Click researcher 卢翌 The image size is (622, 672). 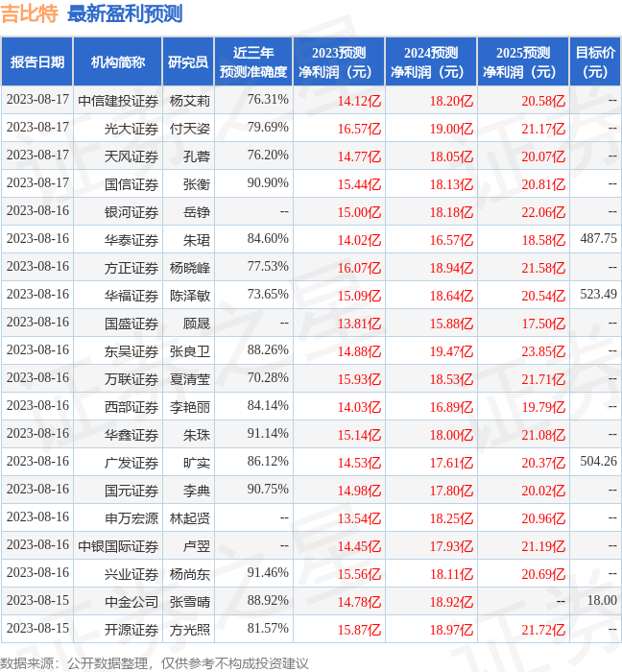point(197,547)
